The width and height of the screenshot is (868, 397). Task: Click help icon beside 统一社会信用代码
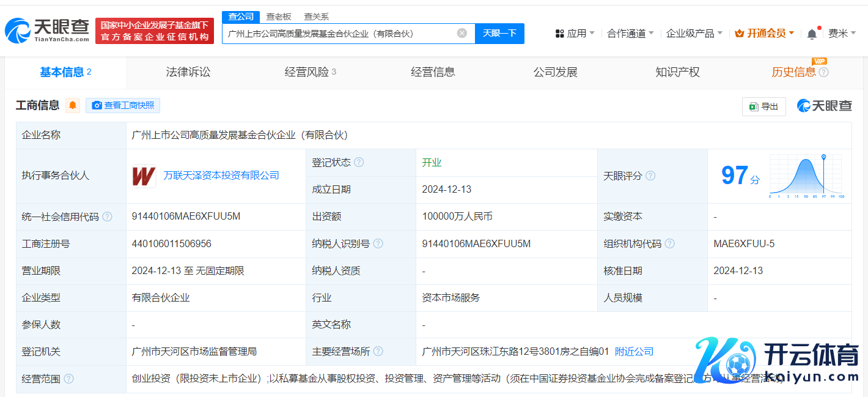coord(108,217)
